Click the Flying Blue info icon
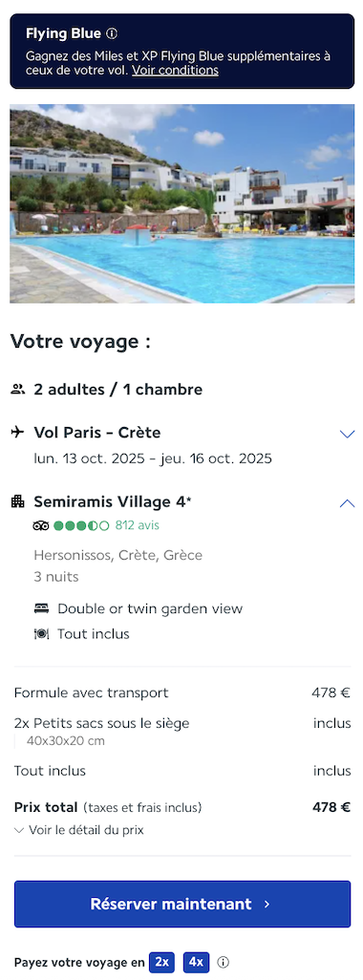 [112, 33]
